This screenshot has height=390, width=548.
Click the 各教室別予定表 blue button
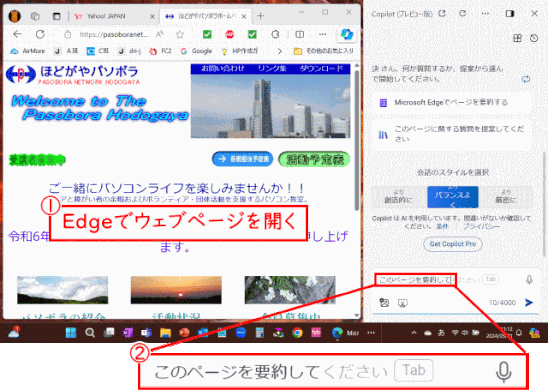tap(243, 159)
